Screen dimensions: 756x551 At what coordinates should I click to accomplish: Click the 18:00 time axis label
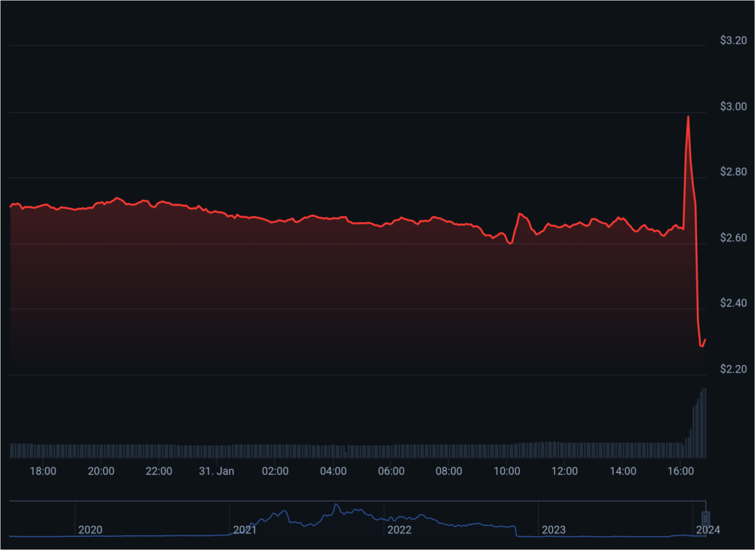click(43, 471)
